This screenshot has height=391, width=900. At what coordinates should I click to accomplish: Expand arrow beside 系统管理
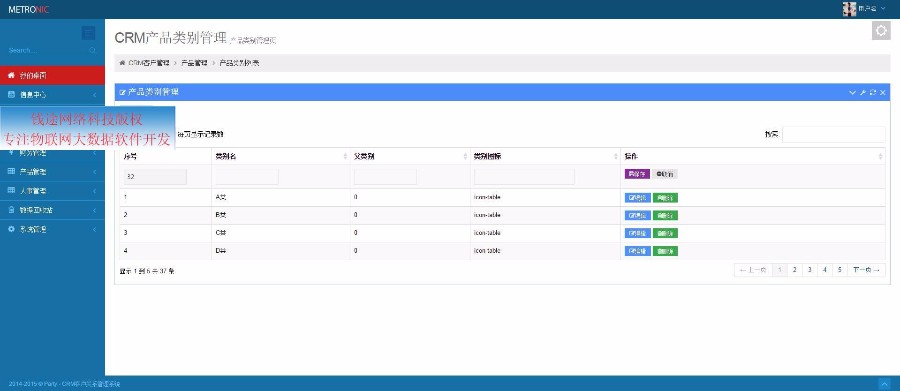tap(94, 229)
